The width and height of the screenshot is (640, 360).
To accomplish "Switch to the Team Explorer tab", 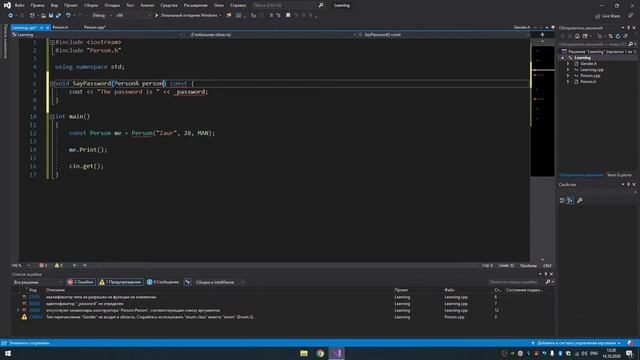I will [x=619, y=175].
